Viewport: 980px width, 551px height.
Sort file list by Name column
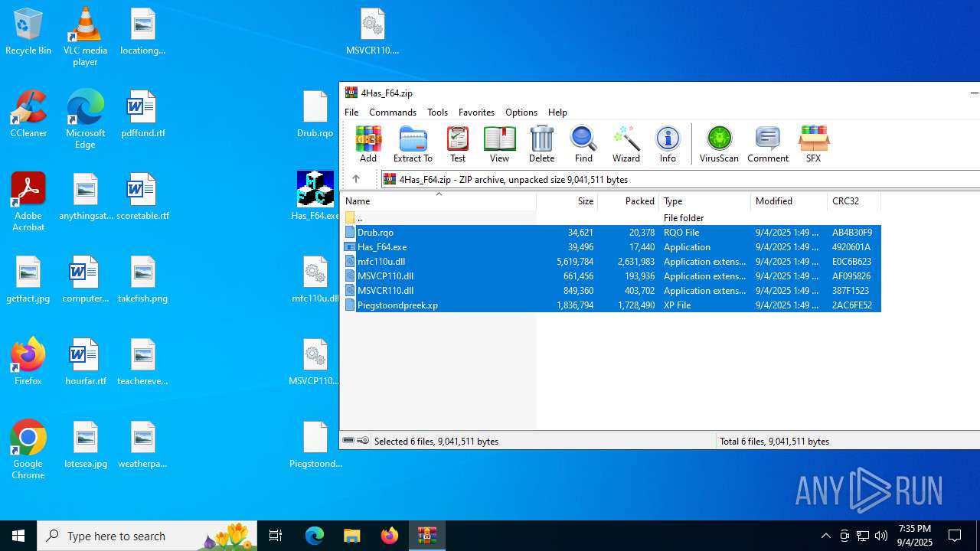coord(439,201)
